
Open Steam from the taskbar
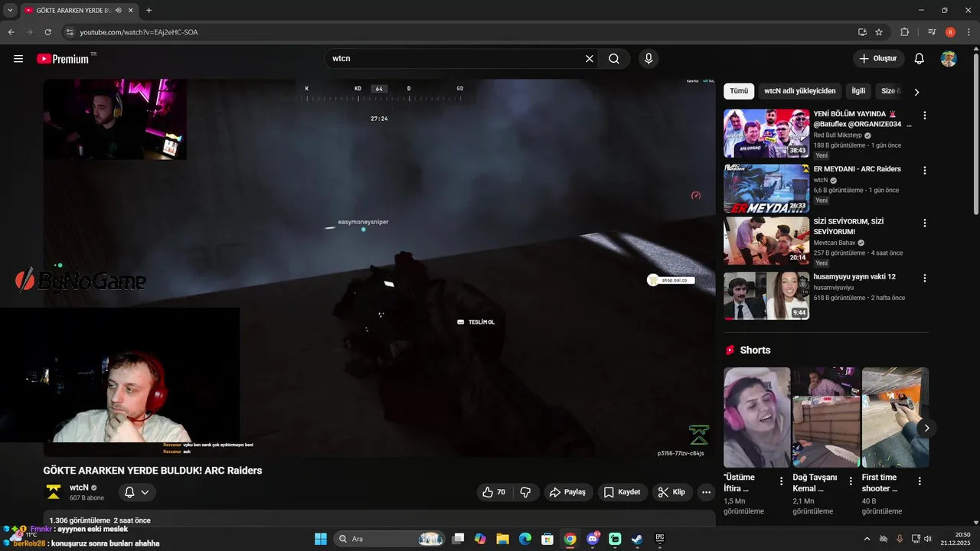tap(637, 539)
